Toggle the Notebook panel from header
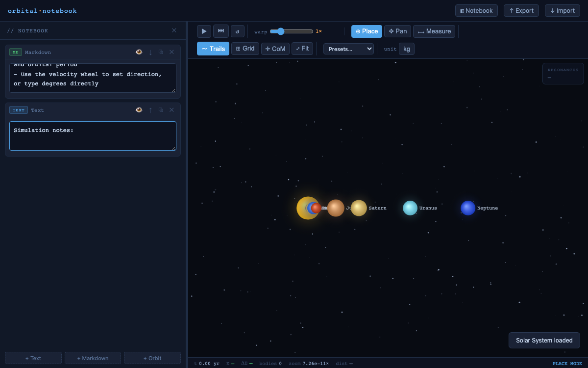 [476, 11]
